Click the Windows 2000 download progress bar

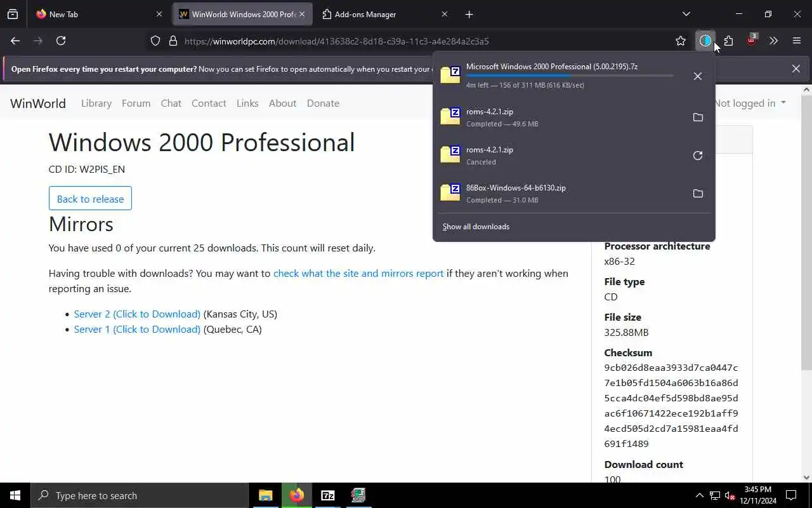coord(570,76)
